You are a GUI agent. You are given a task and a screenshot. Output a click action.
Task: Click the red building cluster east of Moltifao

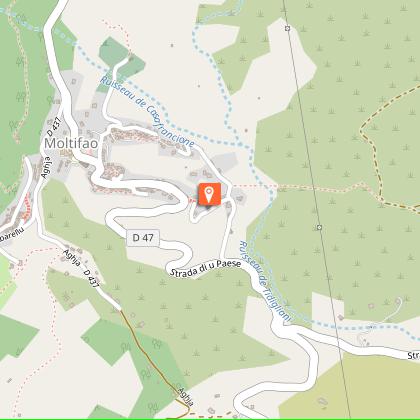[135, 136]
